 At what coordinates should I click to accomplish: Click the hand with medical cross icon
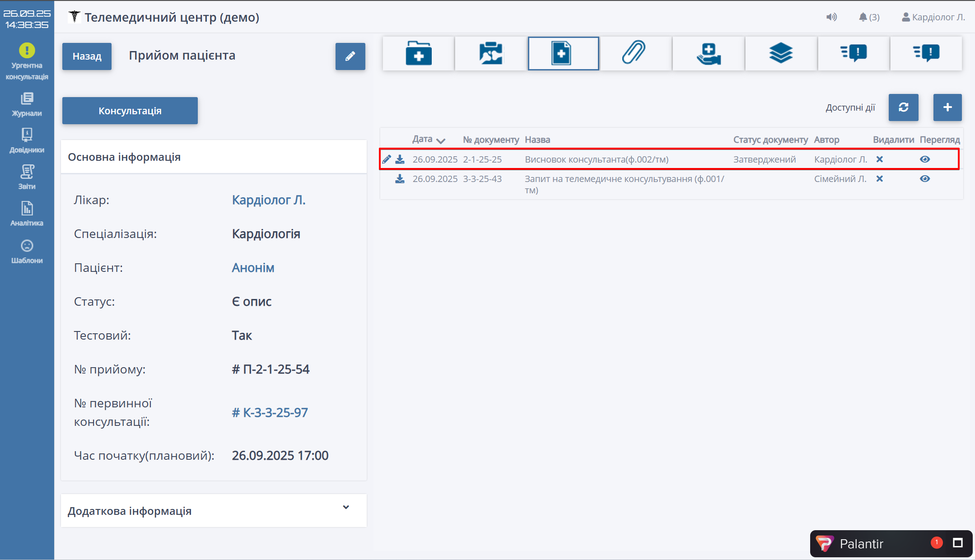pos(708,54)
